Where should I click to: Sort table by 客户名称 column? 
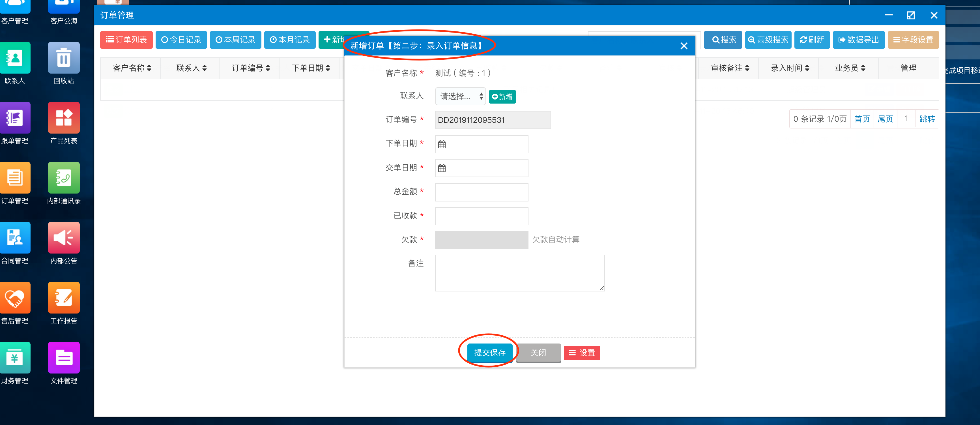click(132, 68)
